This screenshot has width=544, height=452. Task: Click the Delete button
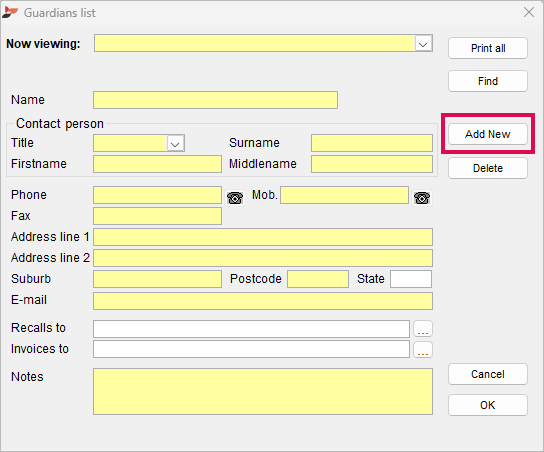pyautogui.click(x=487, y=168)
